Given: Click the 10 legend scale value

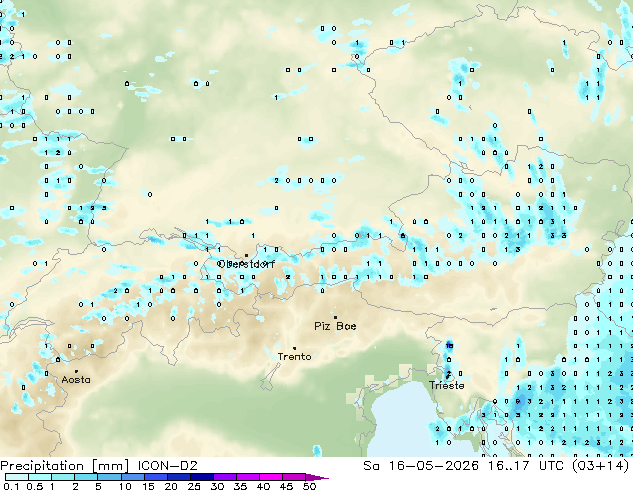Looking at the screenshot, I should [x=125, y=486].
